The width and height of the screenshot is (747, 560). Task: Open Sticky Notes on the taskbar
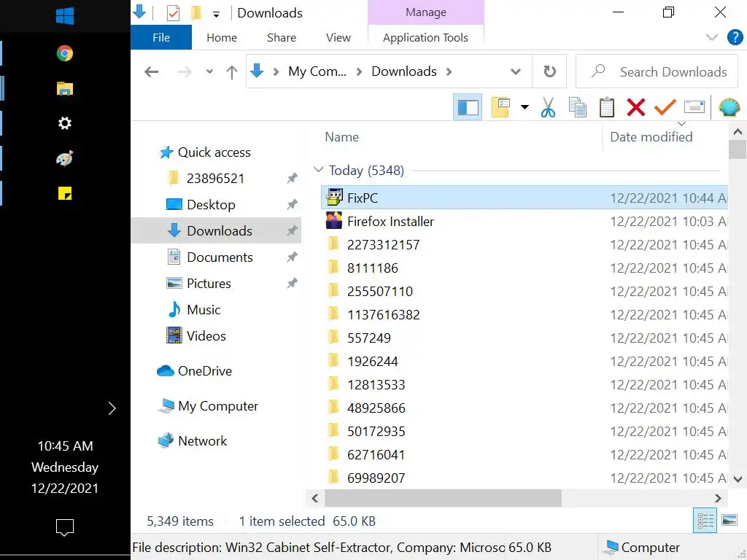[65, 193]
